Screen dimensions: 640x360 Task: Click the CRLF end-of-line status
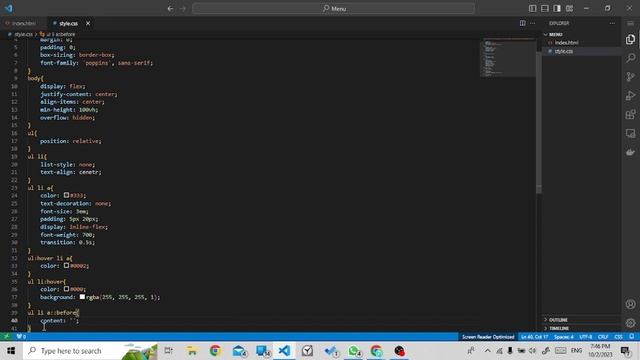click(x=603, y=337)
